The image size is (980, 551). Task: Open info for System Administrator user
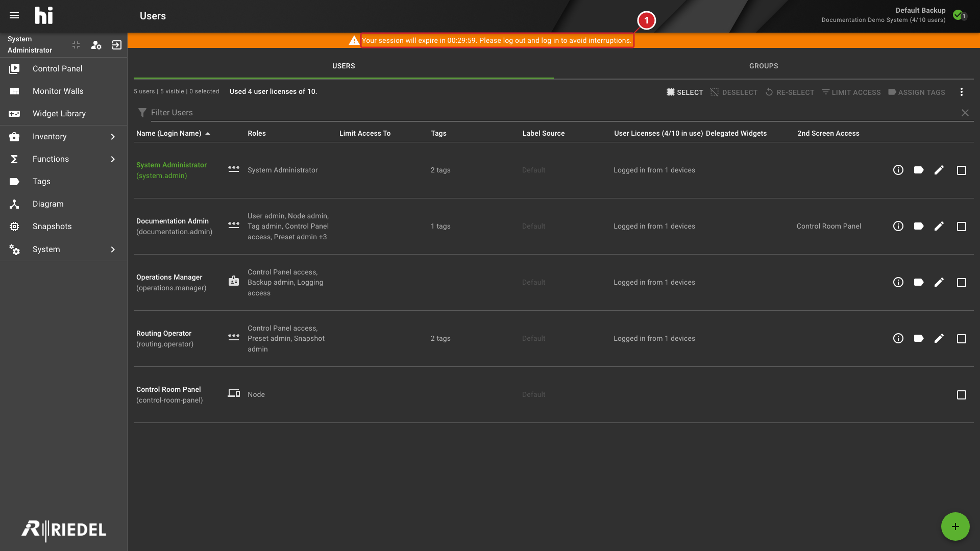pos(898,170)
